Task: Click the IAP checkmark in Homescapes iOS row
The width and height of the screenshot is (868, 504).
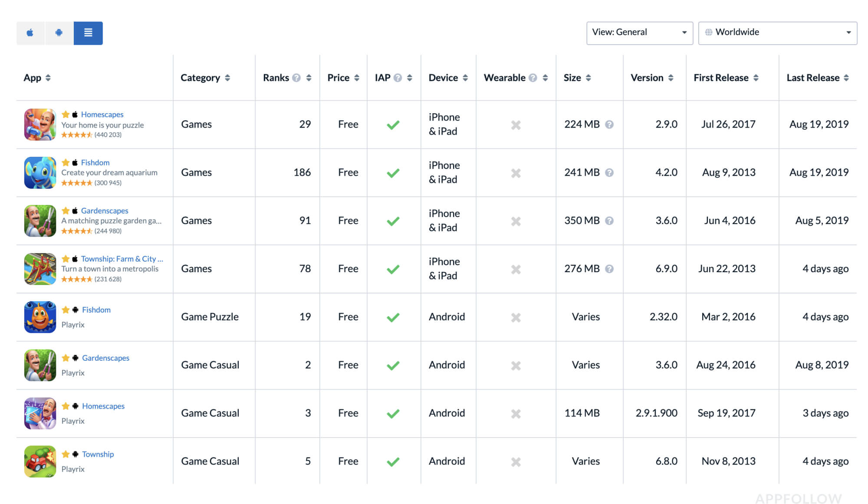Action: click(393, 125)
